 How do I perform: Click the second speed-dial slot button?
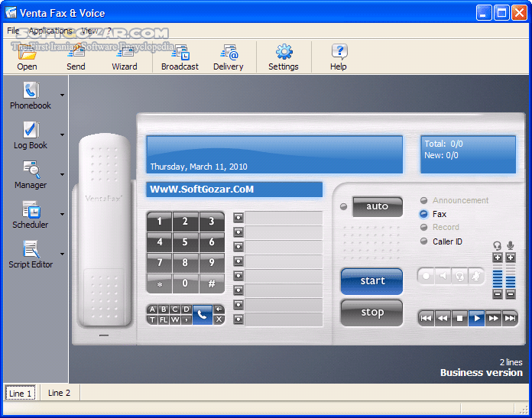tap(238, 232)
